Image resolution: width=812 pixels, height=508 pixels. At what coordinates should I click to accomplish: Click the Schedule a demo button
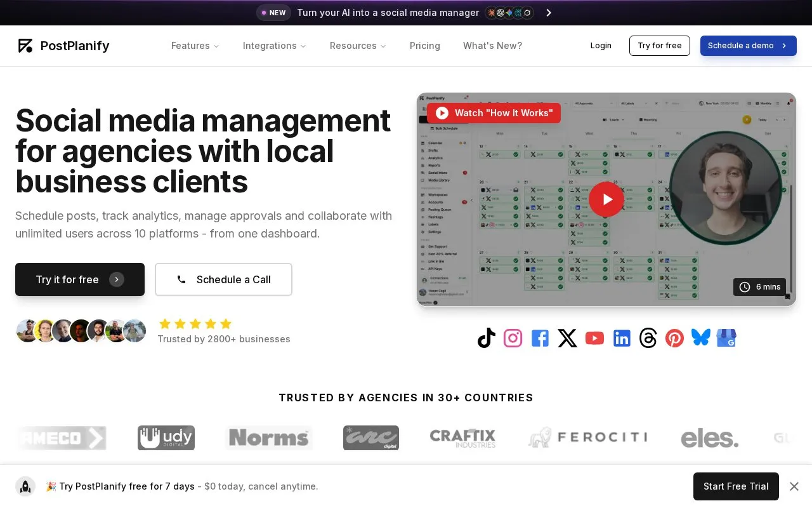pos(749,46)
